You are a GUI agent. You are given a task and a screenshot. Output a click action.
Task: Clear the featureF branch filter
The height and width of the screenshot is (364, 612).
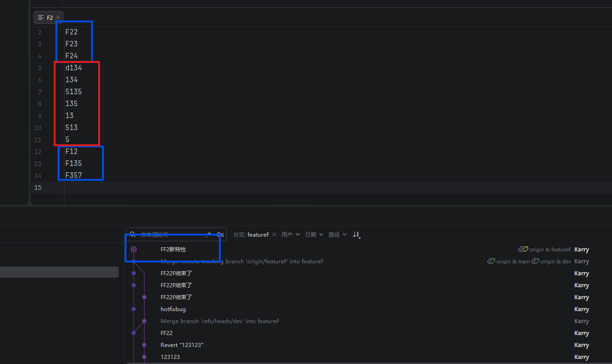(274, 234)
